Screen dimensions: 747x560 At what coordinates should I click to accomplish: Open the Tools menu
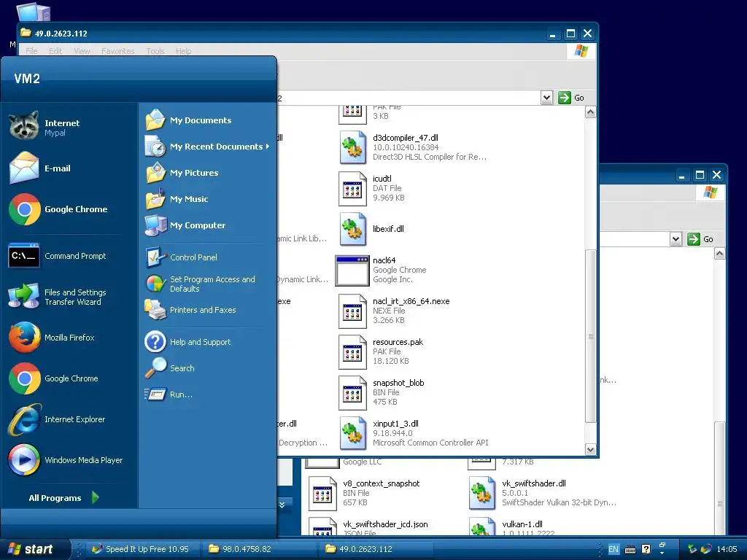[x=155, y=51]
